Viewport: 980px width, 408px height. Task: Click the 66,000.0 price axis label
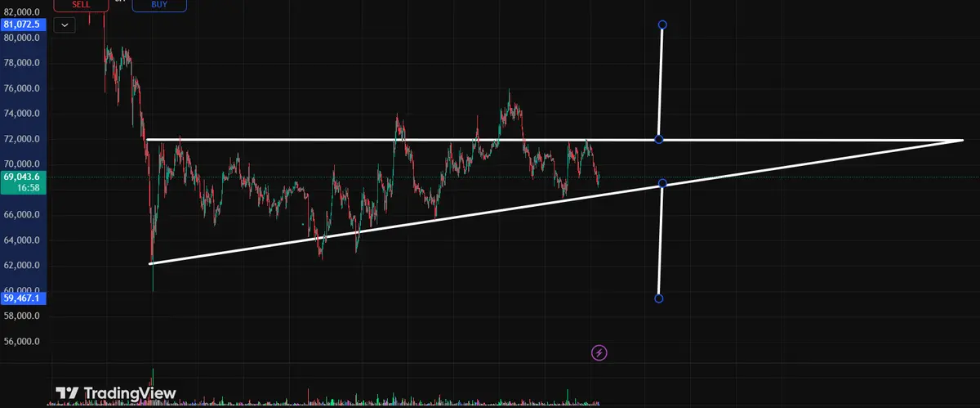[22, 215]
